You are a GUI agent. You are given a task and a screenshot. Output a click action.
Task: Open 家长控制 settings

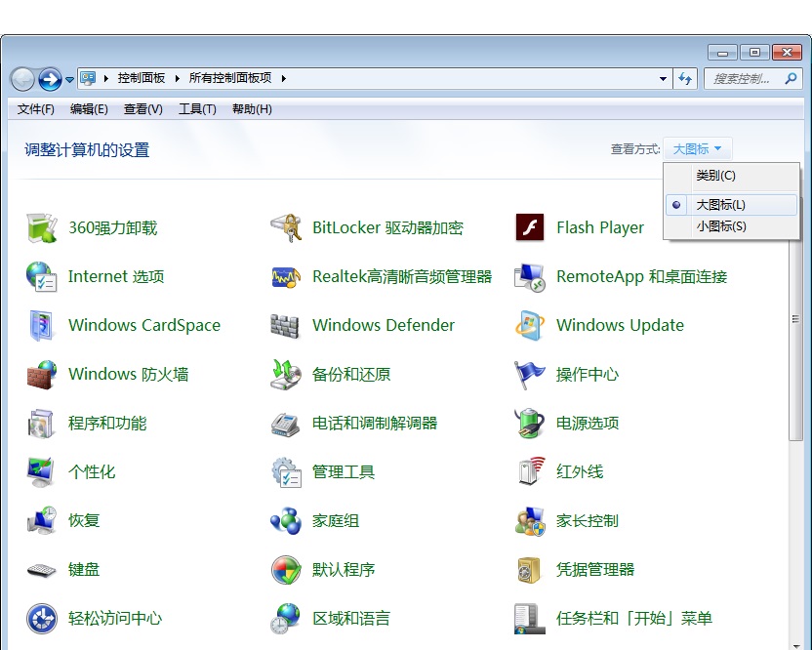coord(587,520)
